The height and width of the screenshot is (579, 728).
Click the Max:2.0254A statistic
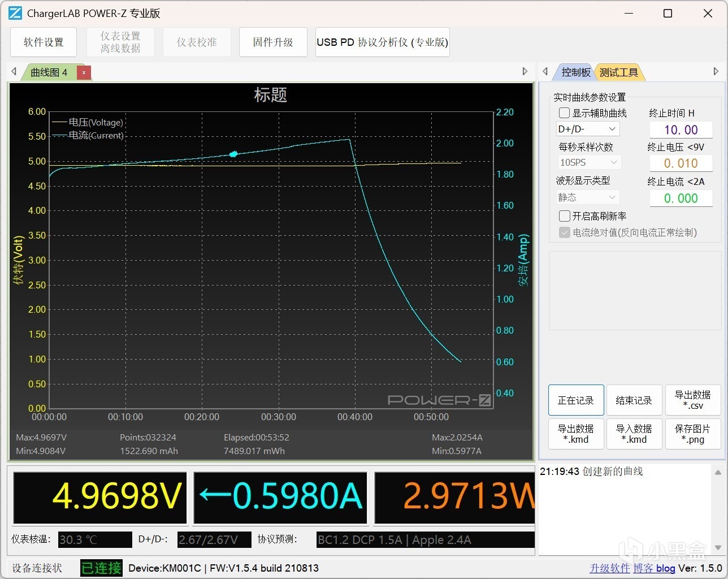457,438
